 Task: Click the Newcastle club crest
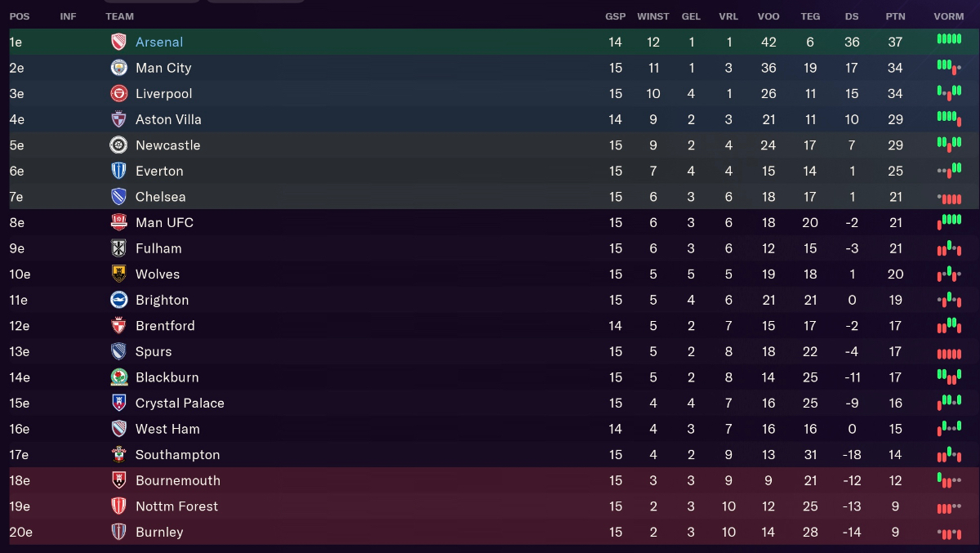tap(119, 145)
